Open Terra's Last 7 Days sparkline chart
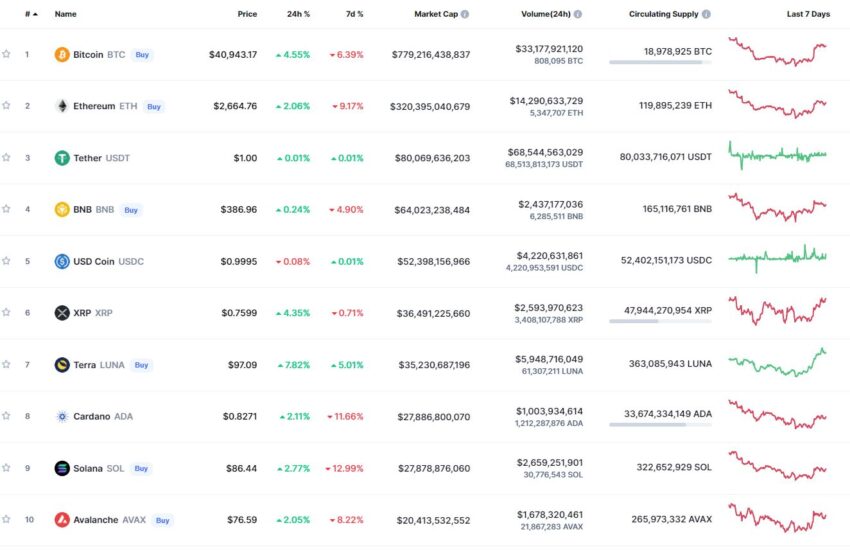850x550 pixels. pyautogui.click(x=778, y=363)
